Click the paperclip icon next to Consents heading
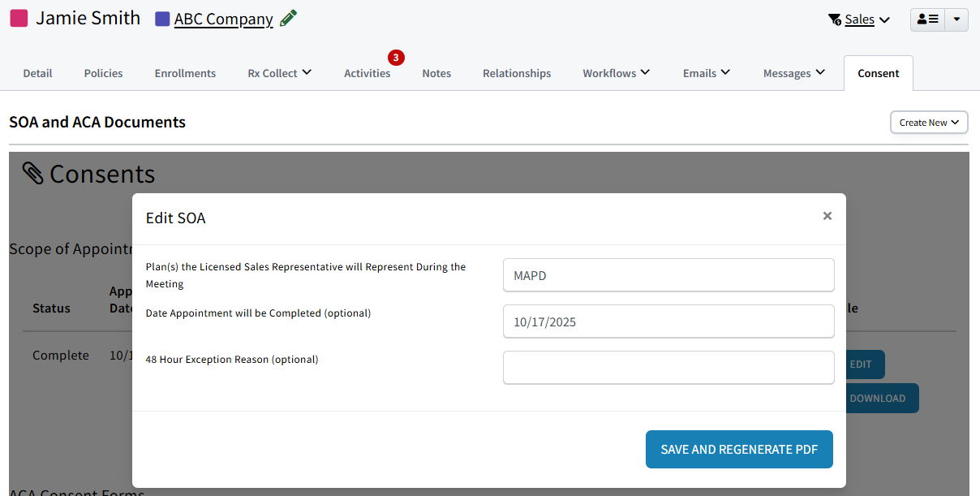Image resolution: width=980 pixels, height=496 pixels. (32, 172)
